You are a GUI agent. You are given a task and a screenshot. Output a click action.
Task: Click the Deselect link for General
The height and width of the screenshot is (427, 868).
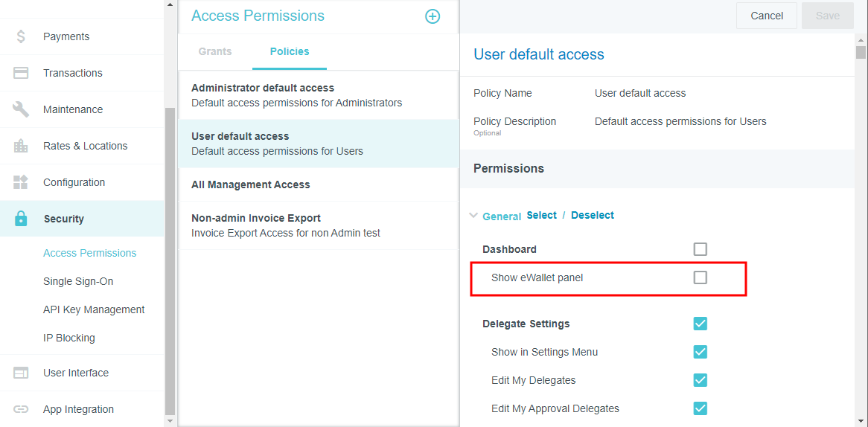tap(593, 215)
